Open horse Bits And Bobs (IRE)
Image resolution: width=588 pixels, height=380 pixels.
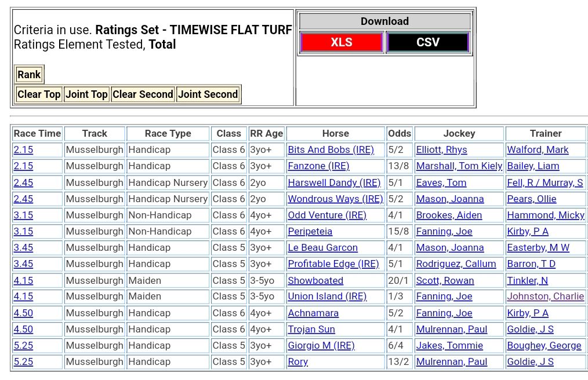[331, 150]
